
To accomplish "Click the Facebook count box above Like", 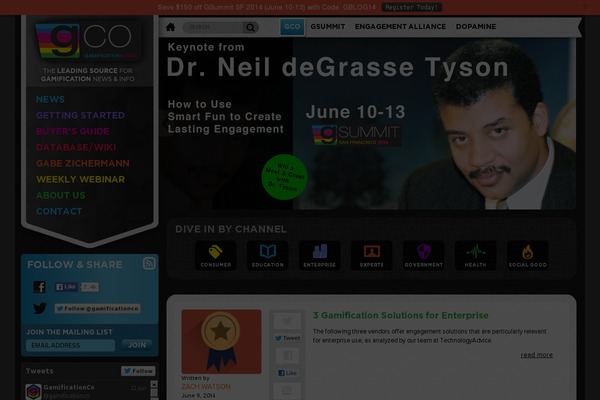I will coord(287,356).
